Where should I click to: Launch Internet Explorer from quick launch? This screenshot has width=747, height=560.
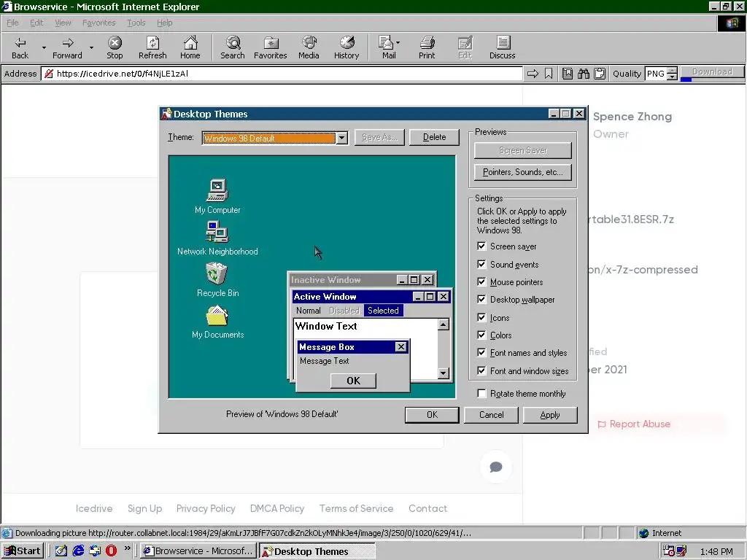click(78, 551)
